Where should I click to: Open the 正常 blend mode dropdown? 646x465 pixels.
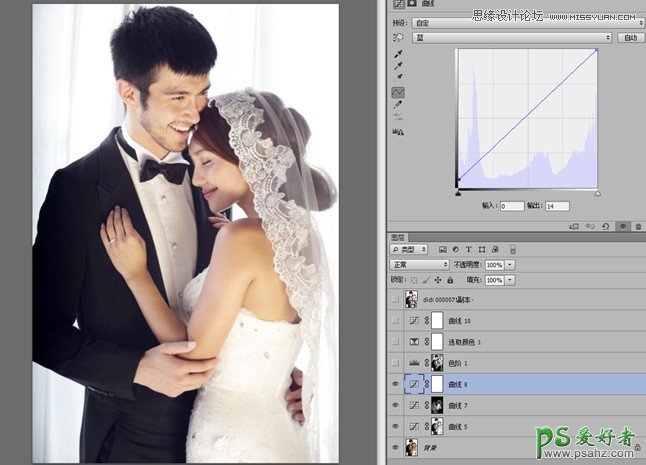click(419, 265)
